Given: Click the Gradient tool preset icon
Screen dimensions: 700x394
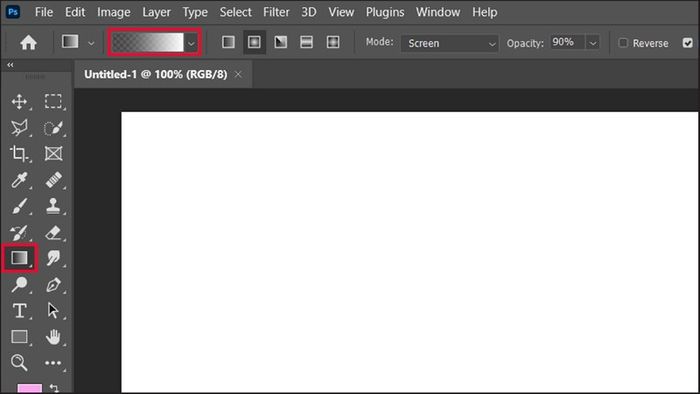Looking at the screenshot, I should pyautogui.click(x=70, y=42).
